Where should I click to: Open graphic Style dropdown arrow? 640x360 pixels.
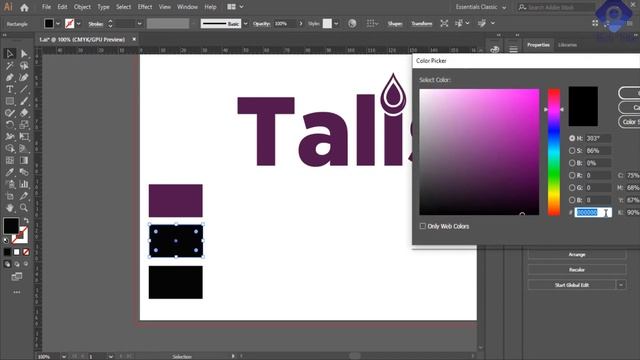pyautogui.click(x=336, y=24)
